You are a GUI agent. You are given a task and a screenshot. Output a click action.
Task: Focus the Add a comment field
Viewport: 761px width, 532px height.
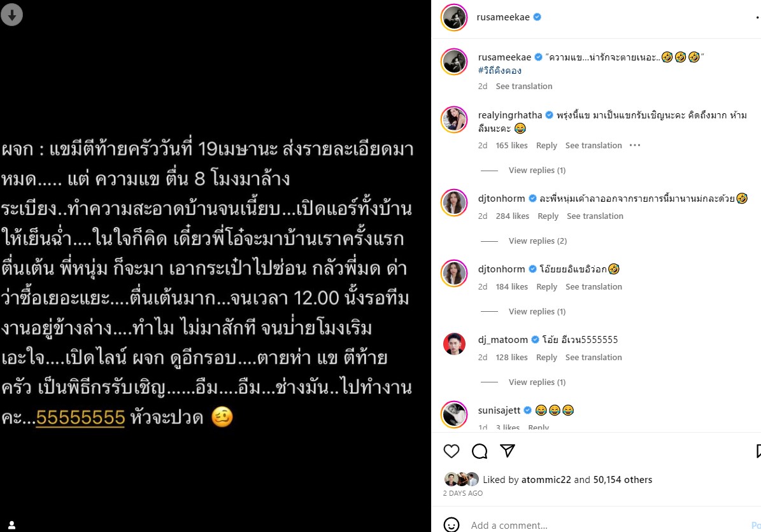[x=607, y=525]
